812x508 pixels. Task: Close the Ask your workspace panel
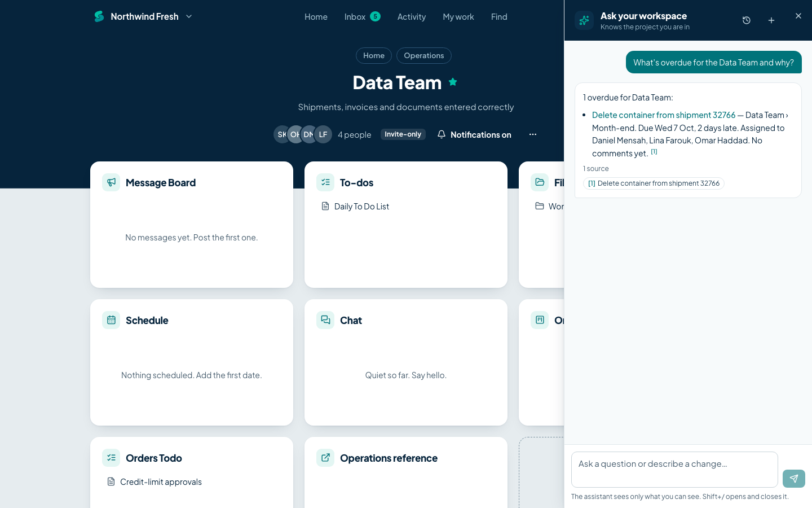[798, 16]
